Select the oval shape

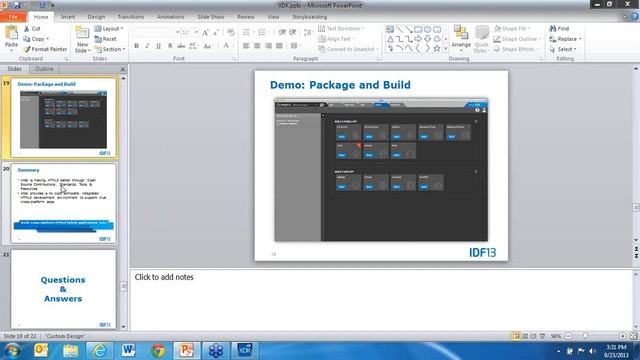(x=427, y=30)
